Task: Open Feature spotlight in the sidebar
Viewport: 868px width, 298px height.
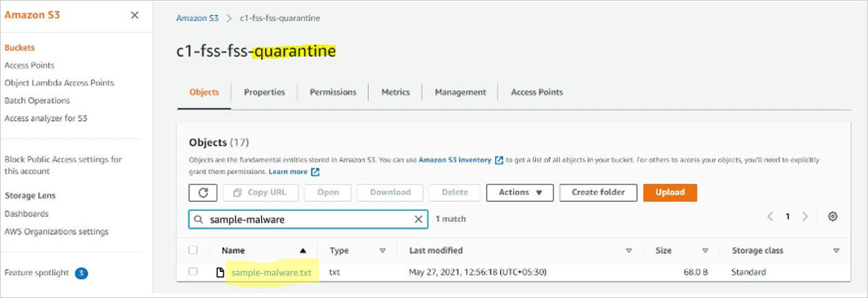Action: 37,273
